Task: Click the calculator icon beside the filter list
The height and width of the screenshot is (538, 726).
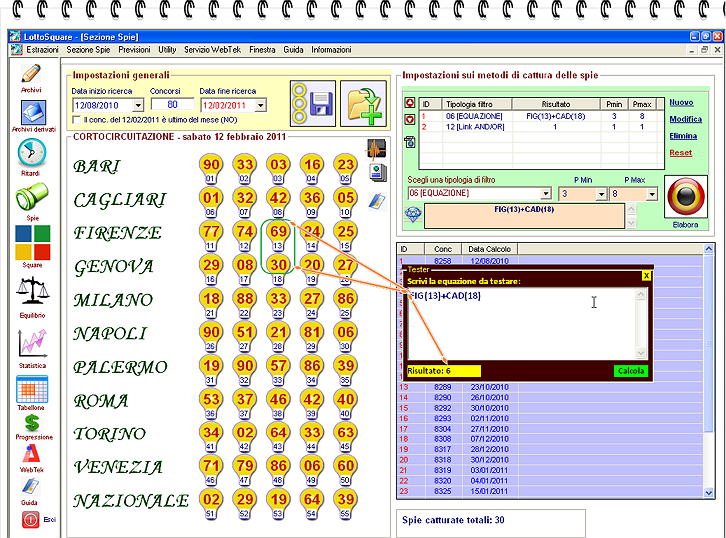Action: (410, 142)
